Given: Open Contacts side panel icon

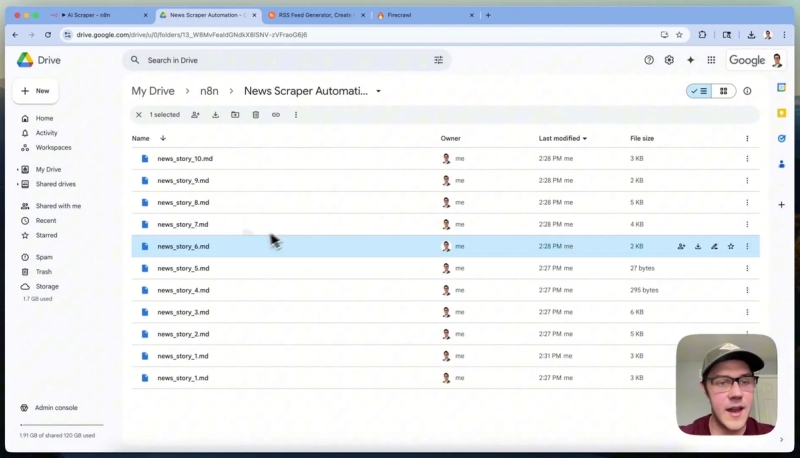Looking at the screenshot, I should coord(781,164).
